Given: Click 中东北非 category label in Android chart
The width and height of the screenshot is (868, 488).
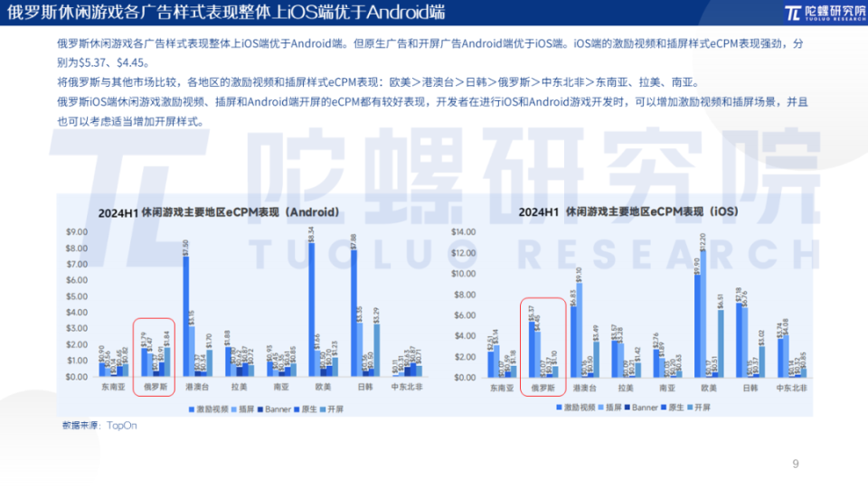Looking at the screenshot, I should tap(407, 387).
